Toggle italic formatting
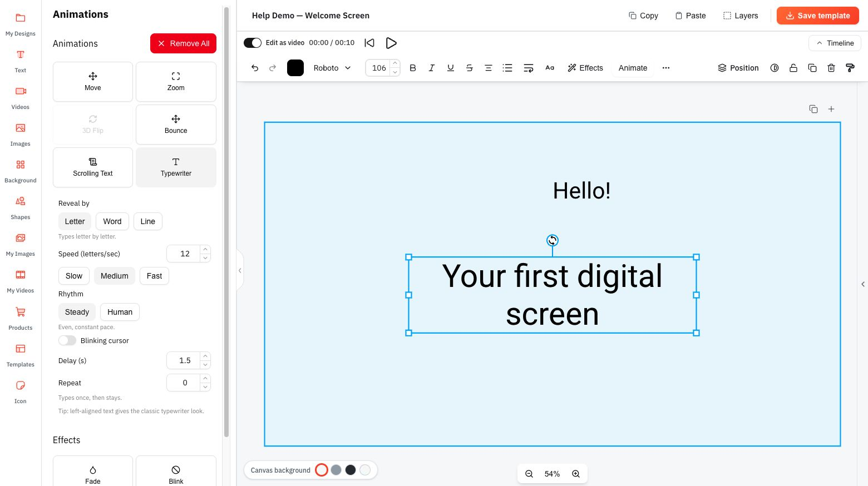This screenshot has height=486, width=868. click(x=432, y=68)
